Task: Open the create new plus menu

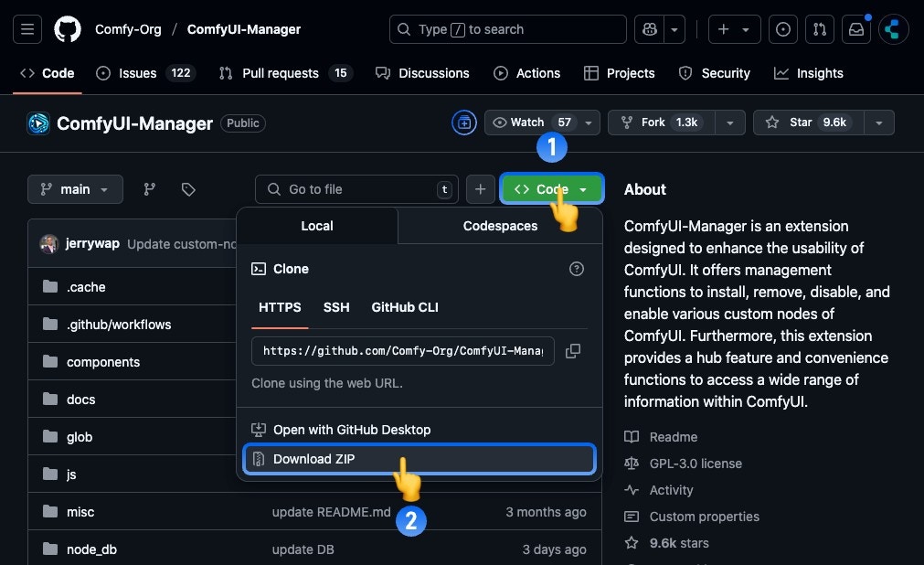Action: (x=734, y=29)
